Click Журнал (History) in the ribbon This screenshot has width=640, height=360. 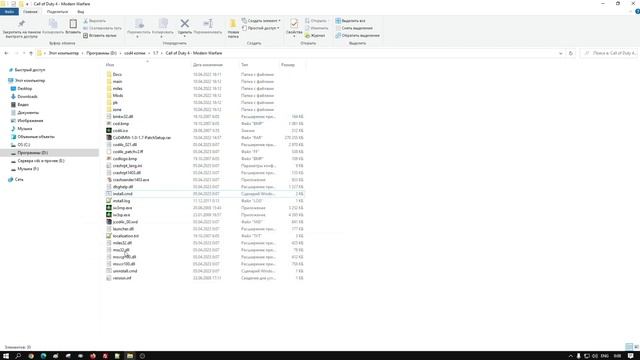[x=315, y=36]
